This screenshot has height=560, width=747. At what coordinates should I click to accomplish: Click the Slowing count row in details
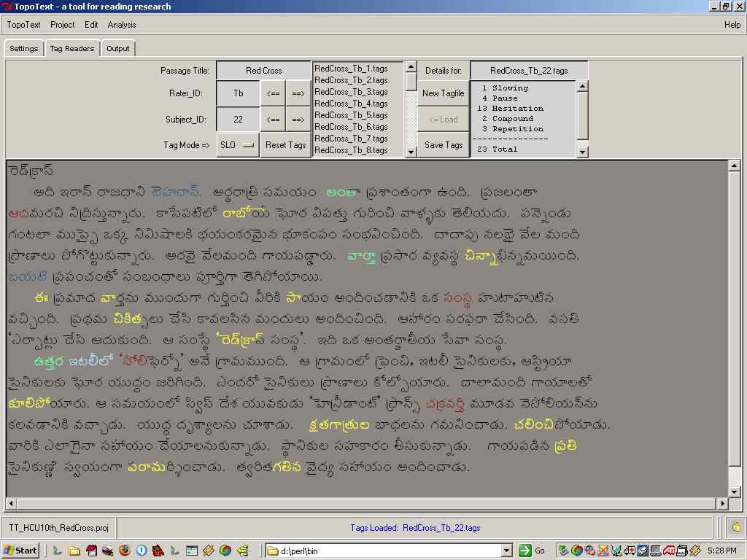[505, 88]
